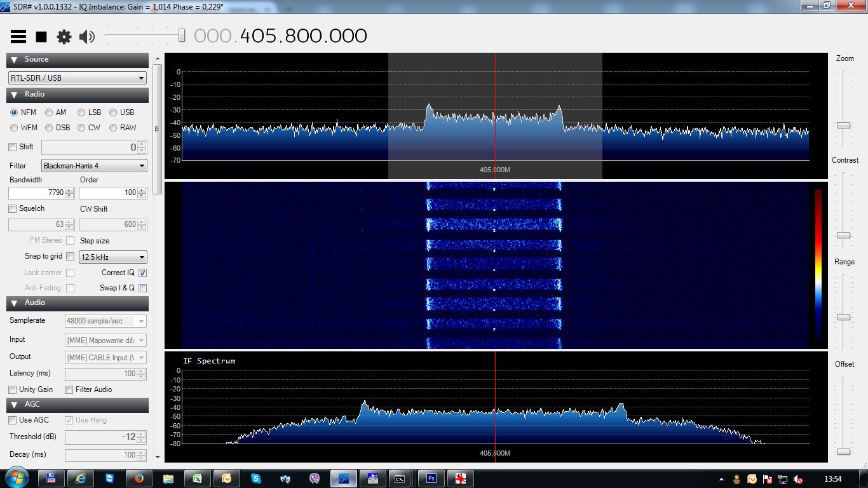Open the red taskbar application icon
This screenshot has width=868, height=488.
pyautogui.click(x=461, y=478)
